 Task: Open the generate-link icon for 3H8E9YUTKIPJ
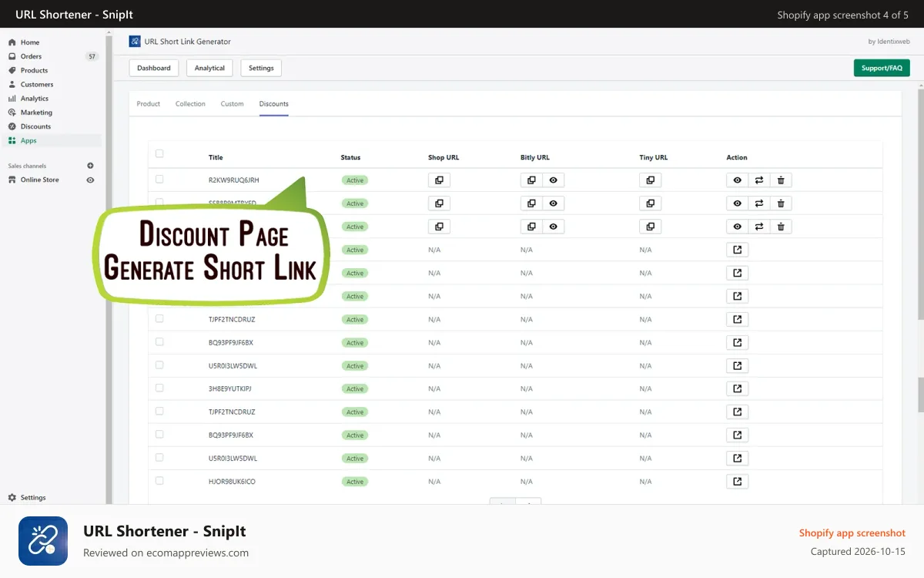click(737, 388)
